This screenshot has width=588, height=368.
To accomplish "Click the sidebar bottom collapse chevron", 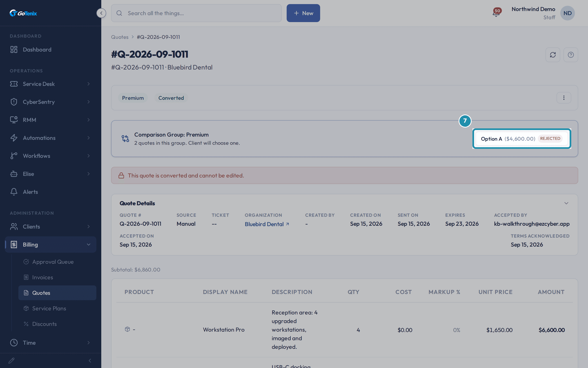I will tap(90, 360).
